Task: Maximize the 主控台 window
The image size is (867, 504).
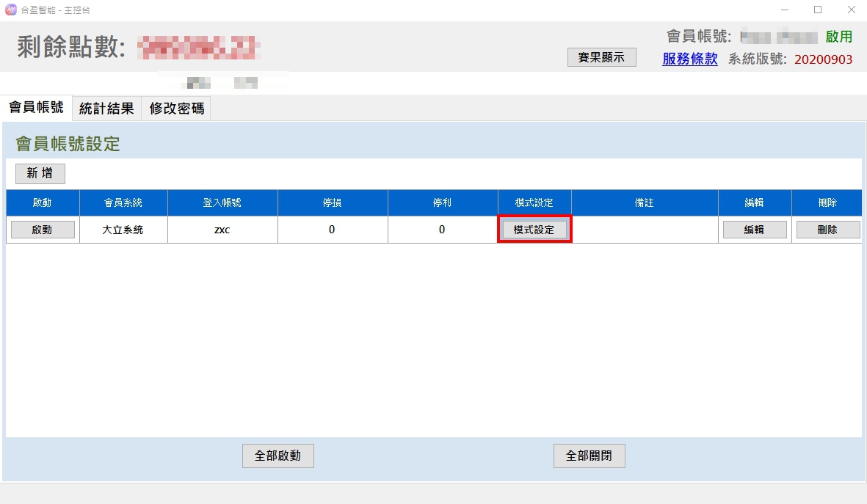Action: coord(818,10)
